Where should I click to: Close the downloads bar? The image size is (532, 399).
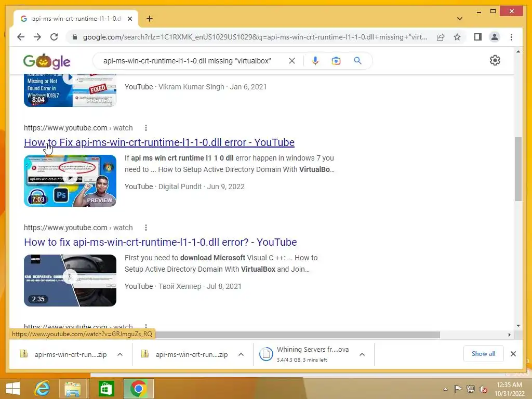[513, 354]
